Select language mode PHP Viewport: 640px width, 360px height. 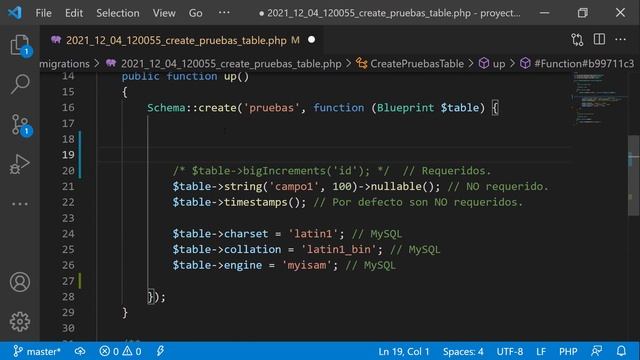pos(568,351)
